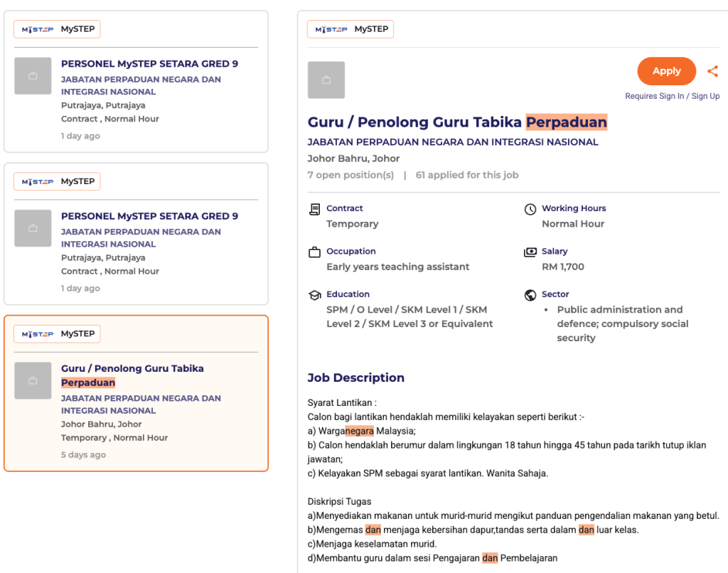Select the Guru / Penolong Guru Tabika listing card
Screen dimensions: 728x573
[x=136, y=392]
